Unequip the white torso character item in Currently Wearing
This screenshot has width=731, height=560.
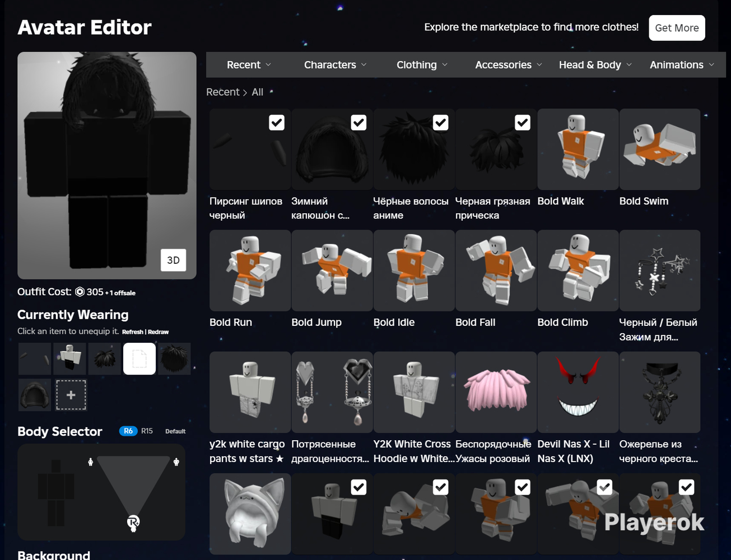[69, 358]
